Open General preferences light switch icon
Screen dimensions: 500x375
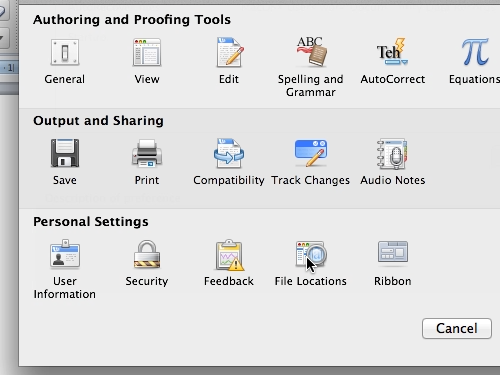[x=65, y=52]
